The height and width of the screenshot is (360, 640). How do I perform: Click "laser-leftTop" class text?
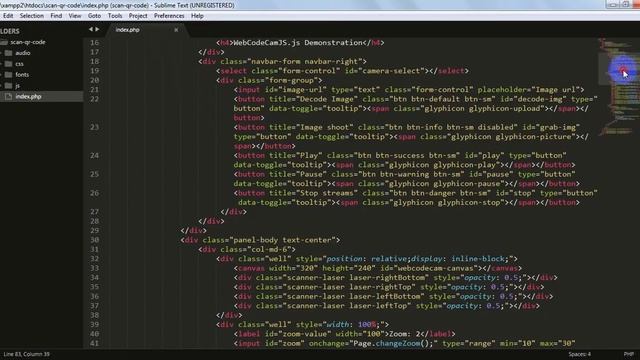378,306
